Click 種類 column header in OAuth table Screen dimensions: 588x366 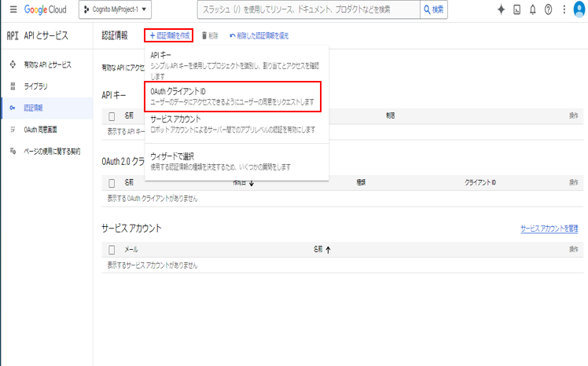[361, 183]
